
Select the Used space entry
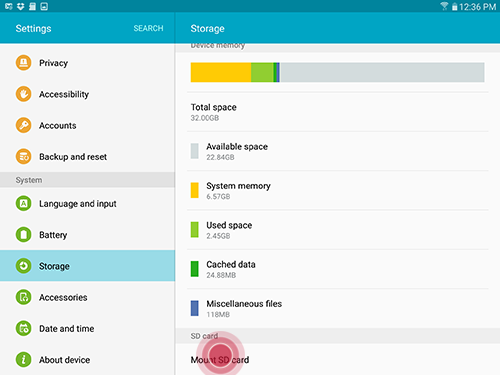tap(338, 230)
